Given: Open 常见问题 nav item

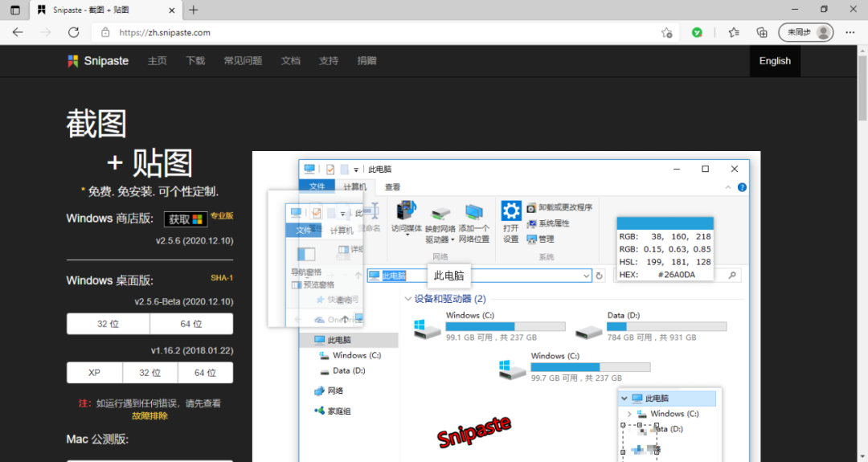Looking at the screenshot, I should coord(243,61).
